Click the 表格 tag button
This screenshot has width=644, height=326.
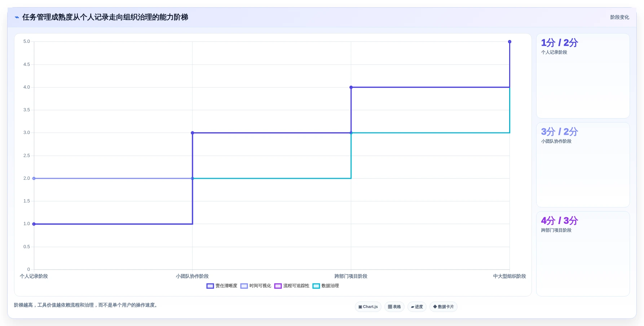(x=394, y=307)
